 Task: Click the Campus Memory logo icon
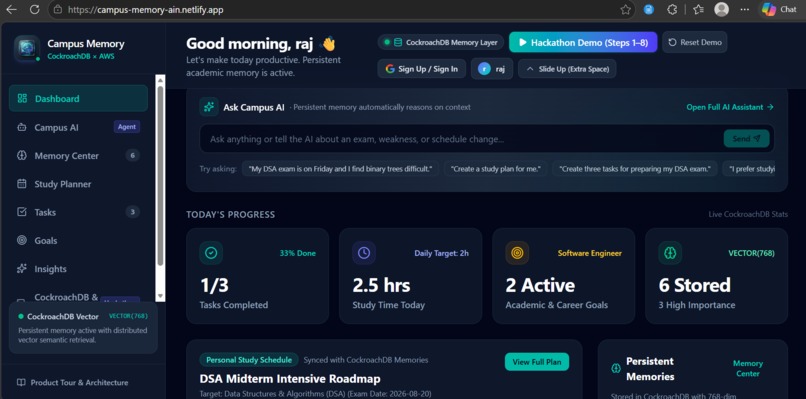click(x=27, y=48)
